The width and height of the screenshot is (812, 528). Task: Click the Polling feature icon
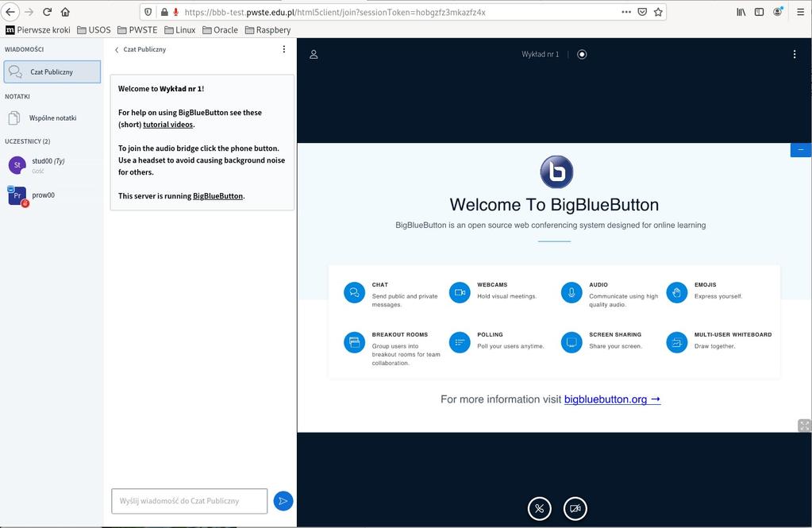pyautogui.click(x=460, y=342)
